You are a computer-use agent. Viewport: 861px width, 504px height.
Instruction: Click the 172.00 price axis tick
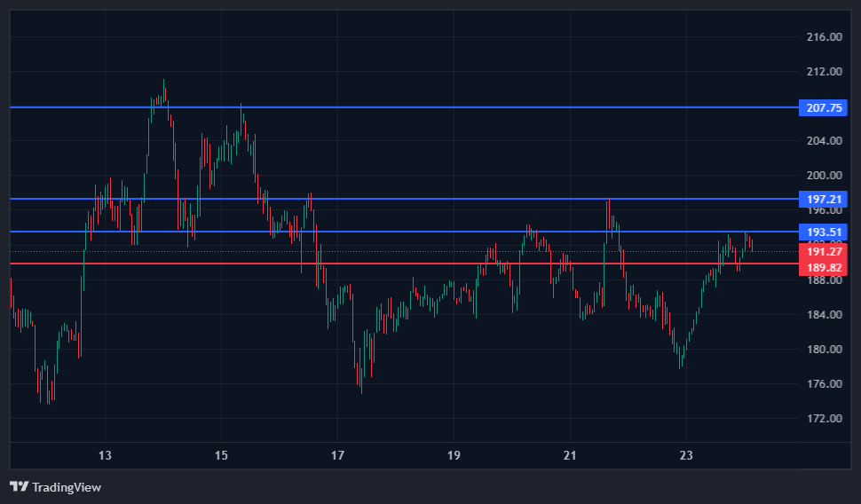824,418
